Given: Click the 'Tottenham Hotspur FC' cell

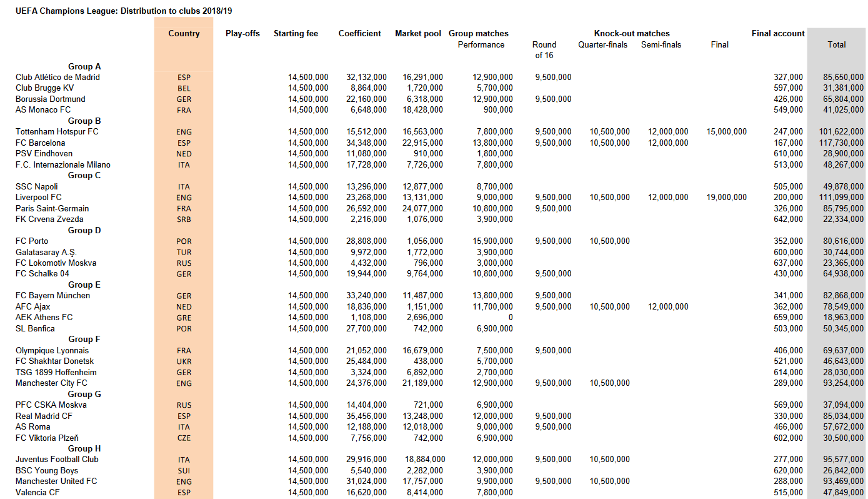Looking at the screenshot, I should 57,131.
